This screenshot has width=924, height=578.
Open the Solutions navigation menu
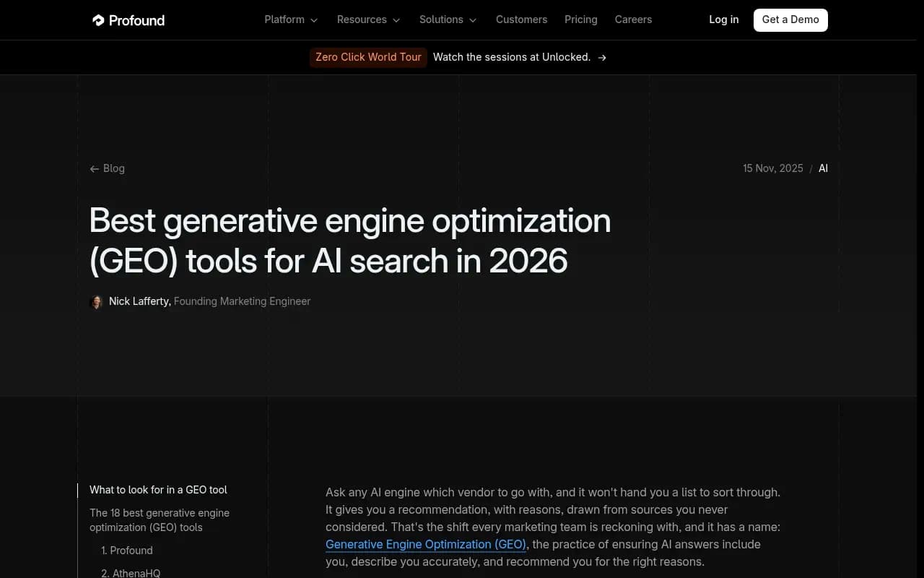point(448,20)
